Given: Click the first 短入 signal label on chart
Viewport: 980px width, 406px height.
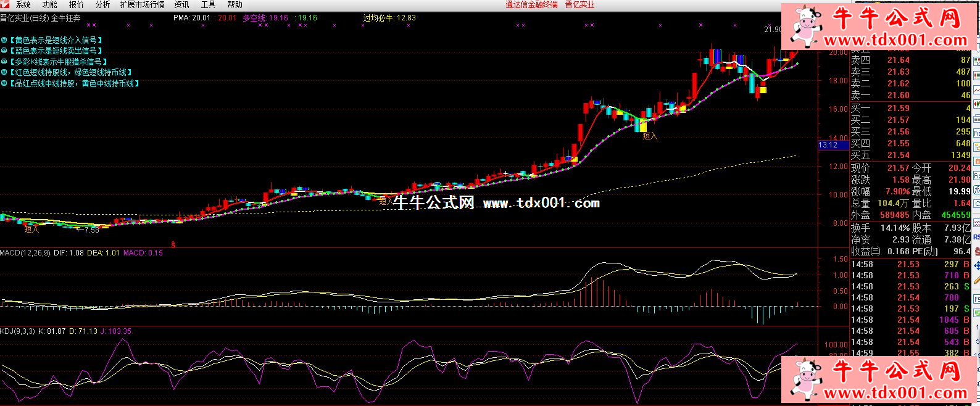Looking at the screenshot, I should pos(31,230).
